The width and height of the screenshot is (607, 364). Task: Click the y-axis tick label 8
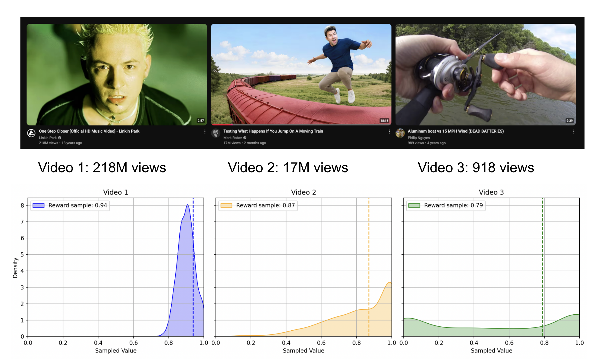coord(22,205)
